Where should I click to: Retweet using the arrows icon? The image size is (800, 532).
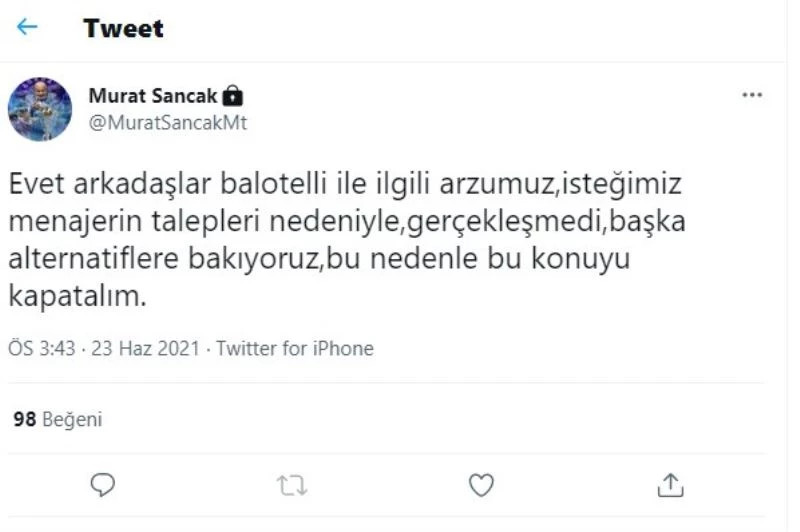(x=291, y=486)
